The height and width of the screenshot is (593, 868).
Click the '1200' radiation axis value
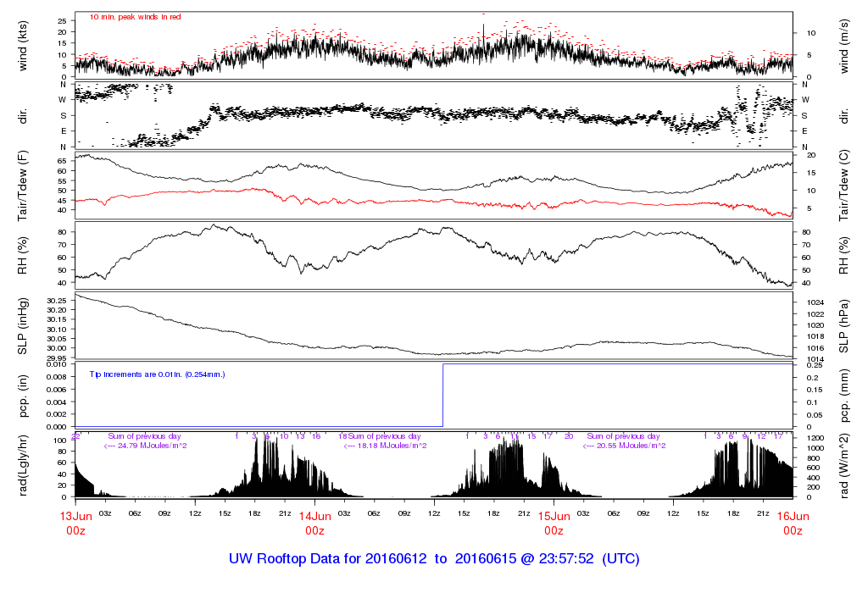(816, 438)
